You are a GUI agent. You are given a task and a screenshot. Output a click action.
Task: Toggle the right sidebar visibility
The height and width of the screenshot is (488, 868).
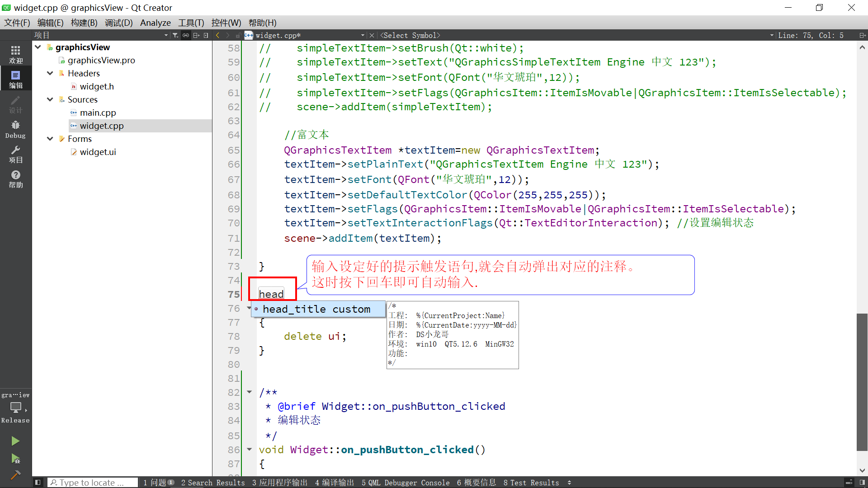tap(862, 483)
